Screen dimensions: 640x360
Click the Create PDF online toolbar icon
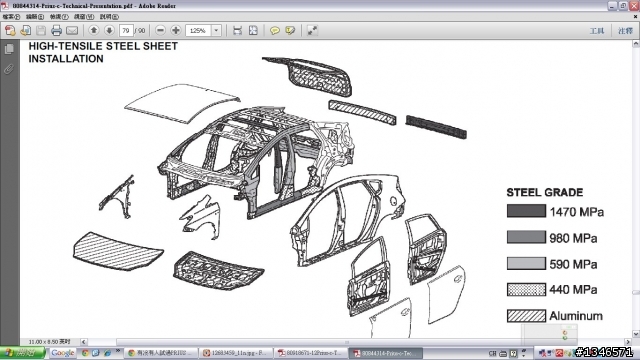click(x=10, y=31)
